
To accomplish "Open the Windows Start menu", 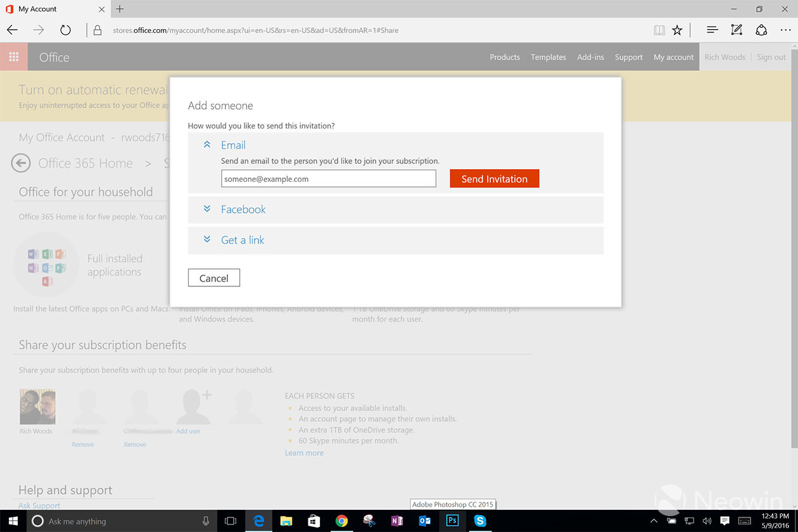I will (13, 521).
